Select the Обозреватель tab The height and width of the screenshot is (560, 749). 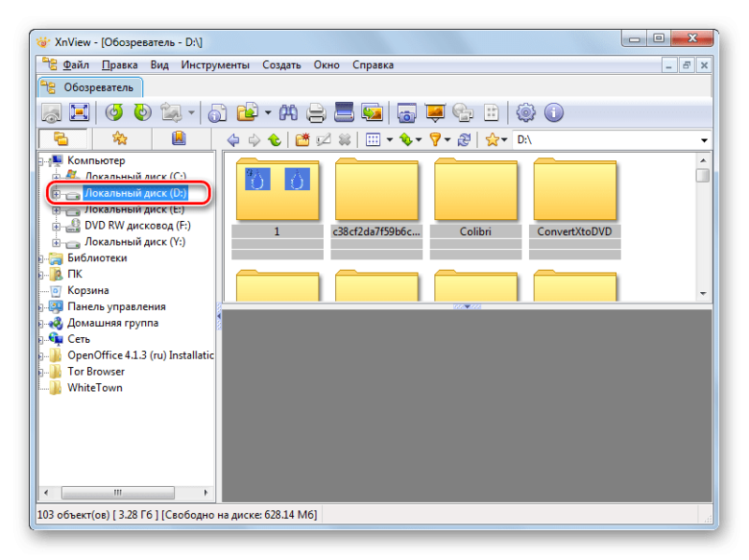coord(91,87)
